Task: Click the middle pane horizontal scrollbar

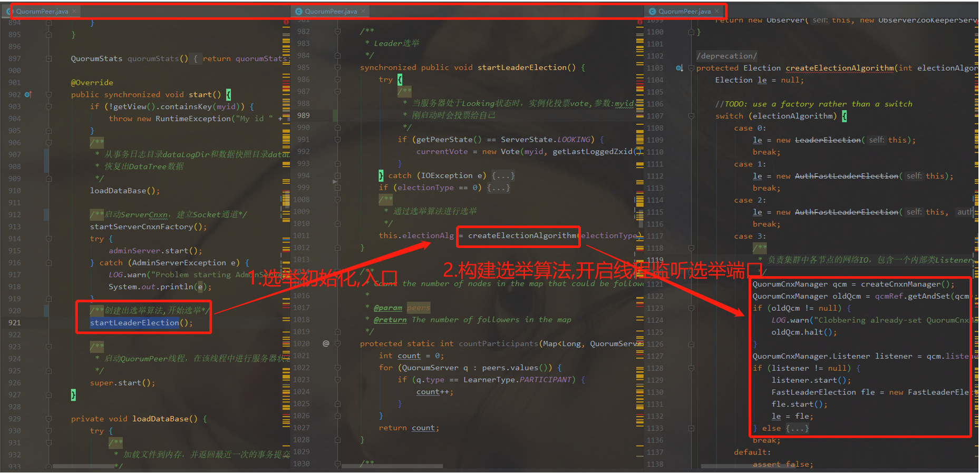Action: pos(392,466)
